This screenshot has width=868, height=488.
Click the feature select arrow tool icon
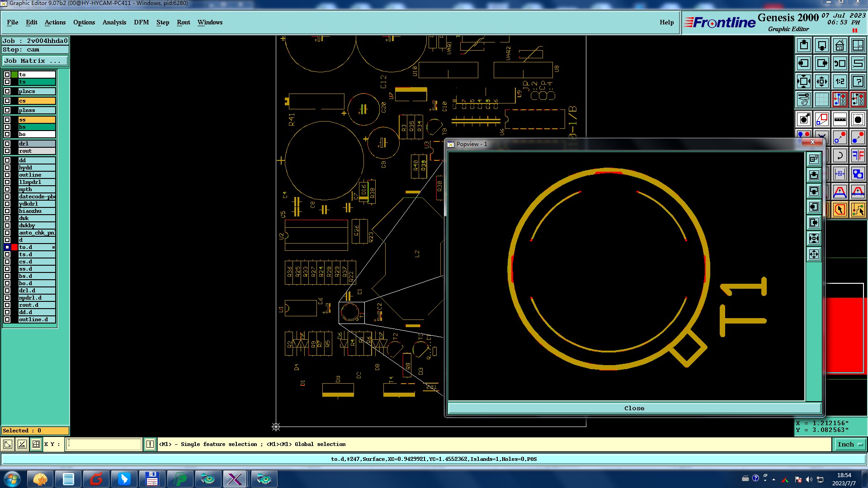tap(840, 210)
